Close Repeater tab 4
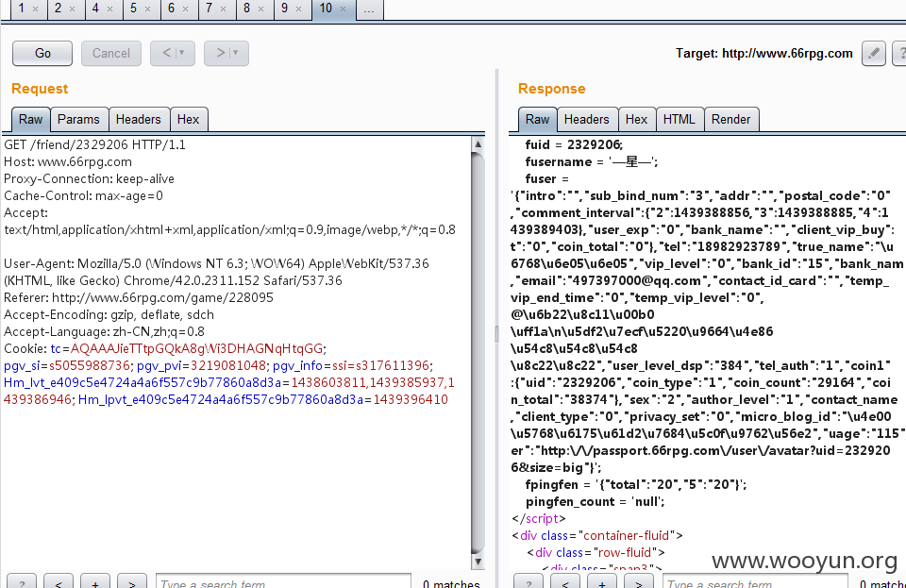 point(109,9)
